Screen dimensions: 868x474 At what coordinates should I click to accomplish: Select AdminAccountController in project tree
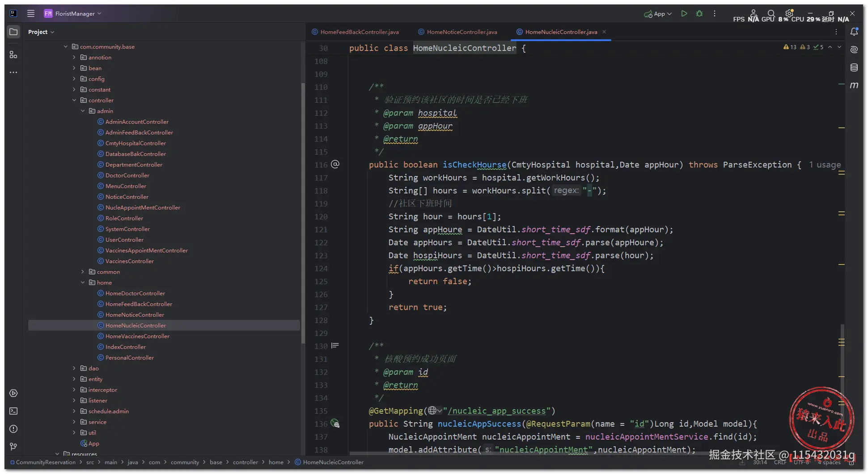(137, 122)
